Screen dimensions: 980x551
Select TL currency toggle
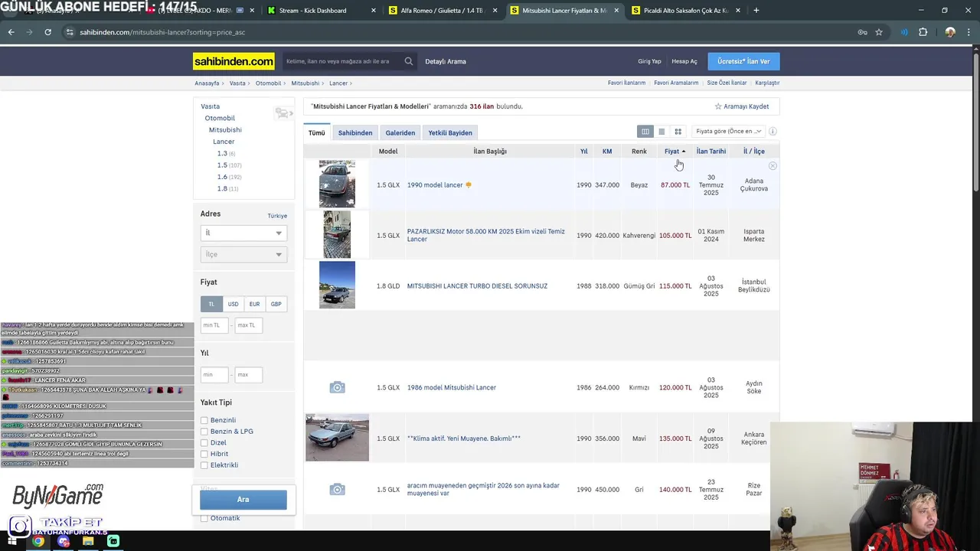[211, 304]
